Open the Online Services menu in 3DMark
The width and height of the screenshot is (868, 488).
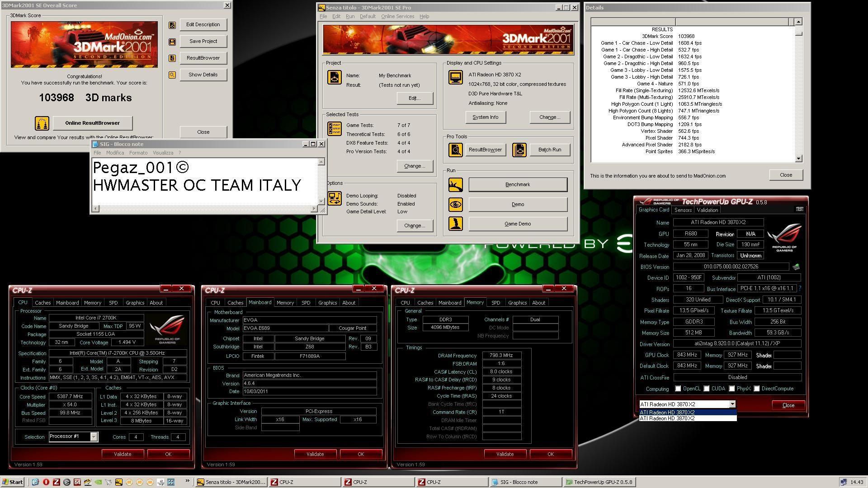(x=397, y=16)
